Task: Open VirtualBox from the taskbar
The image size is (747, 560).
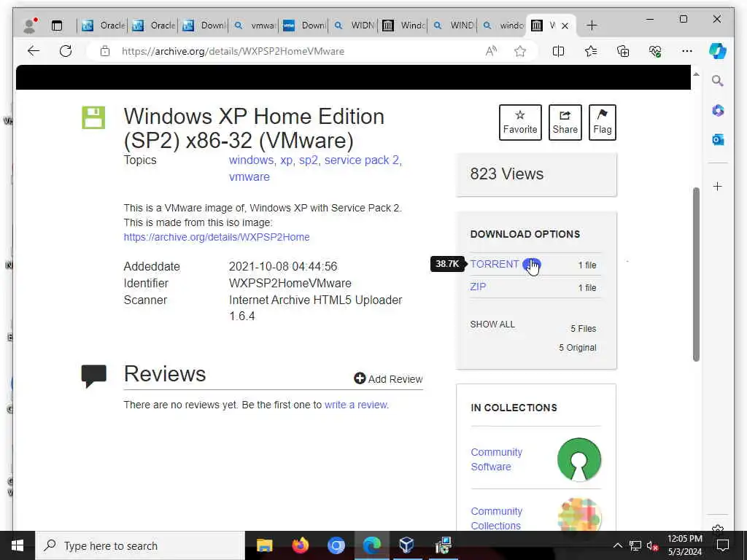Action: [406, 545]
